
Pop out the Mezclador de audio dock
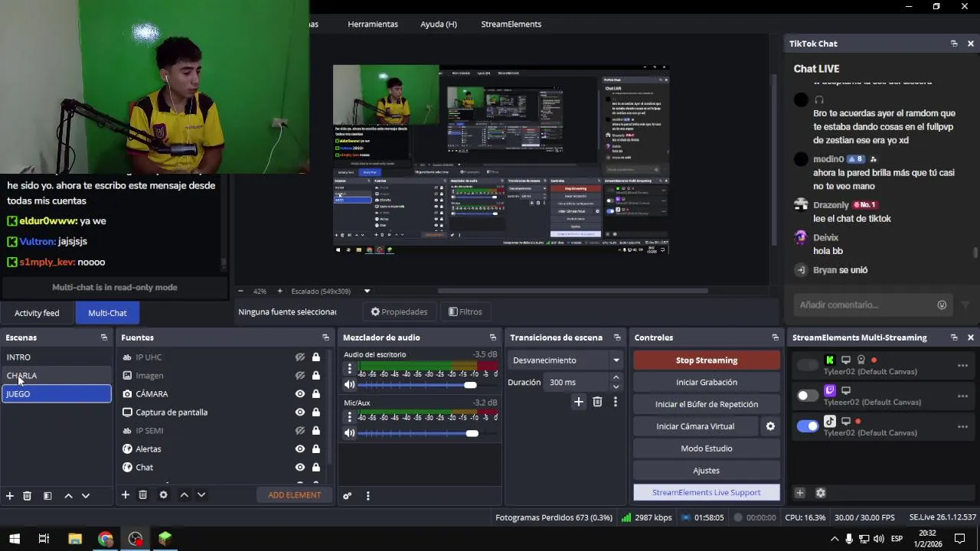click(493, 337)
